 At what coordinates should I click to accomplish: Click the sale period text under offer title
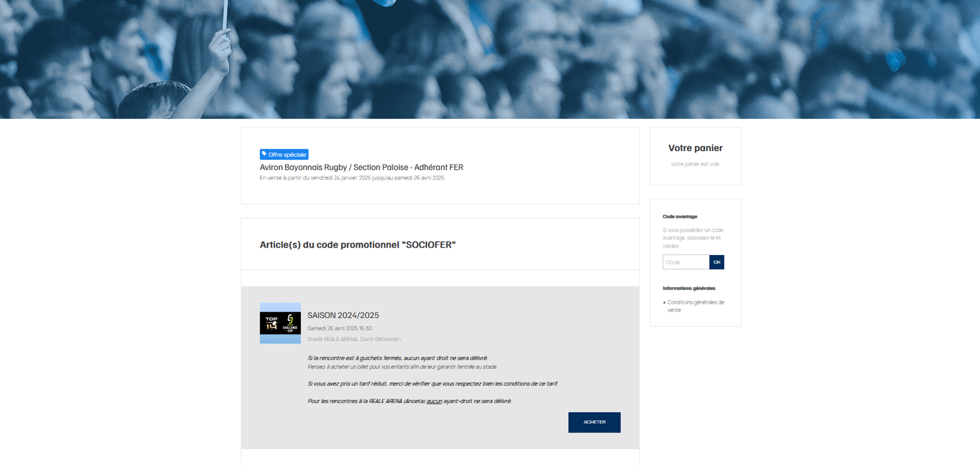tap(352, 178)
